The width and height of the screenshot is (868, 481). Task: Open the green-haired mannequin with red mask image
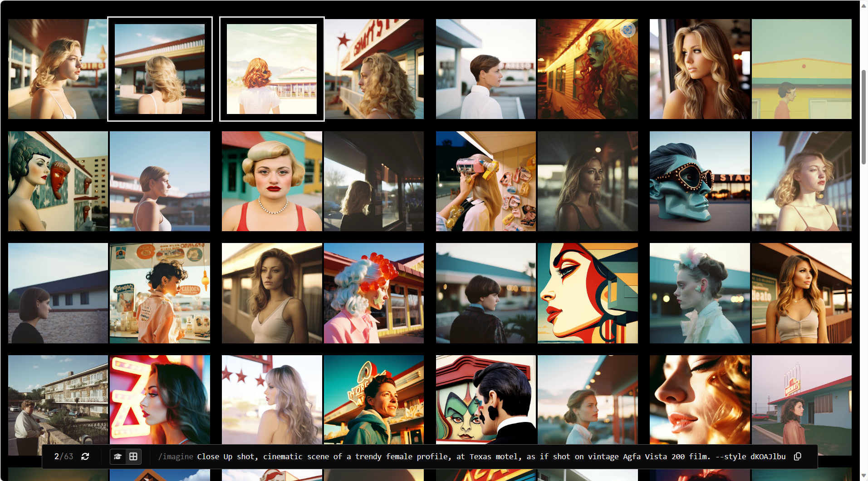(58, 181)
